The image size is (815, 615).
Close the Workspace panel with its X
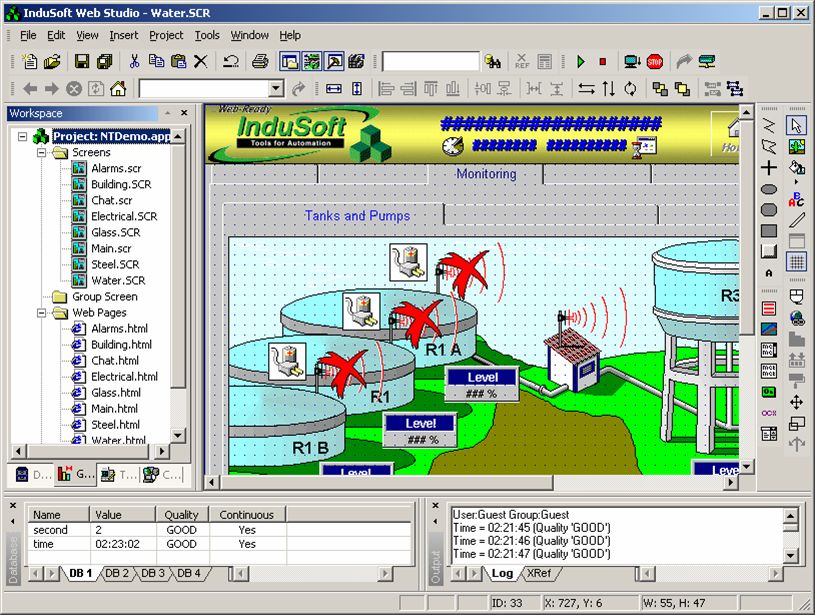point(184,113)
